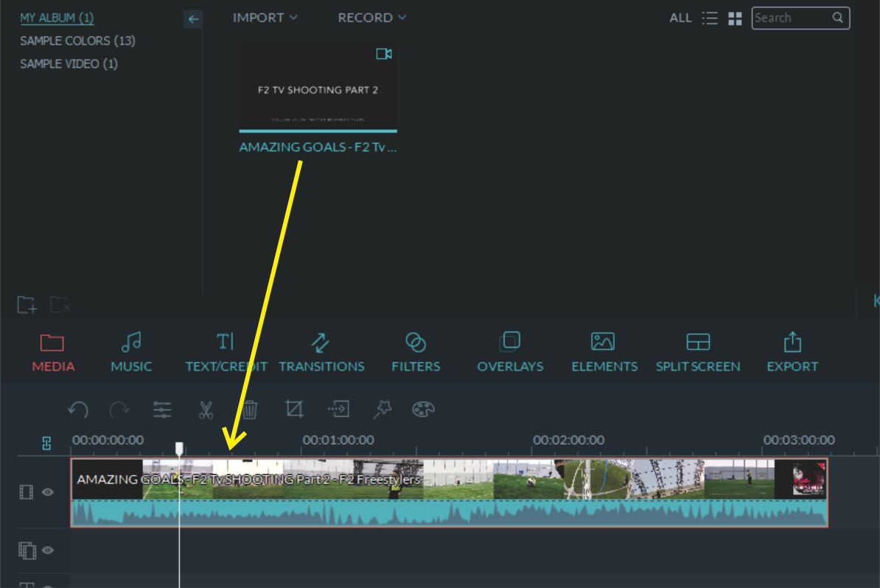
Task: Click the 00:03:00:00 ruler mark
Action: 799,441
